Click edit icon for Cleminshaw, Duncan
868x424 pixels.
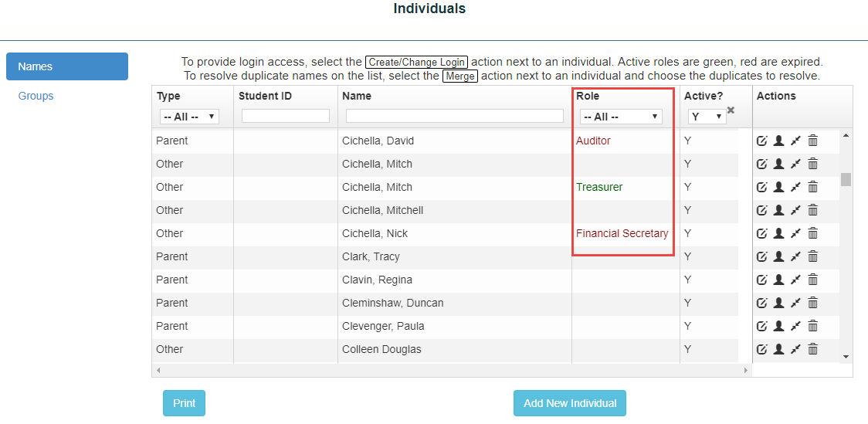click(x=762, y=303)
